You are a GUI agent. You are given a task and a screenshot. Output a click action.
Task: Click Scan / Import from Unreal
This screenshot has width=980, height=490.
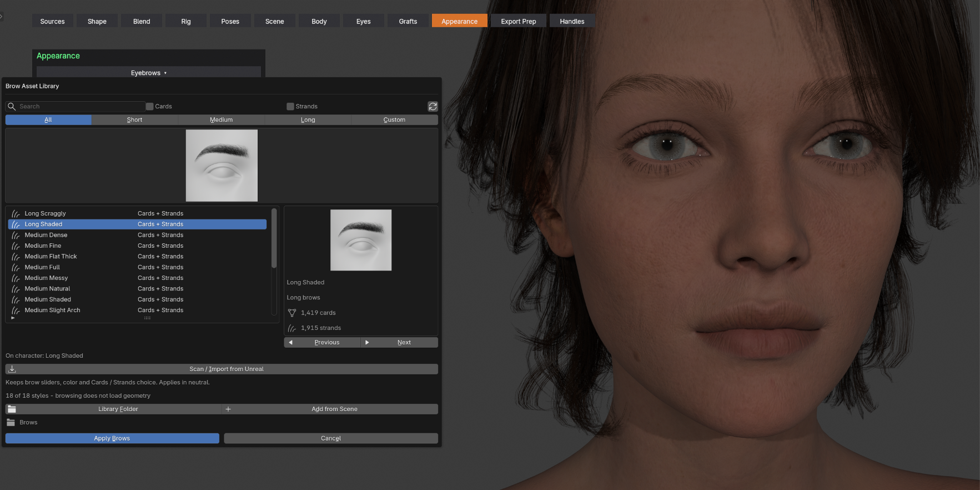(222, 369)
